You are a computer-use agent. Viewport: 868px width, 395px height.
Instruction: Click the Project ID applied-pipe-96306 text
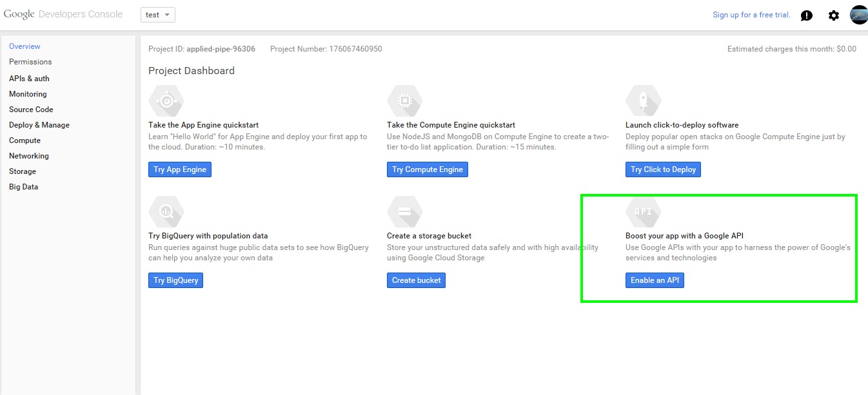click(202, 49)
